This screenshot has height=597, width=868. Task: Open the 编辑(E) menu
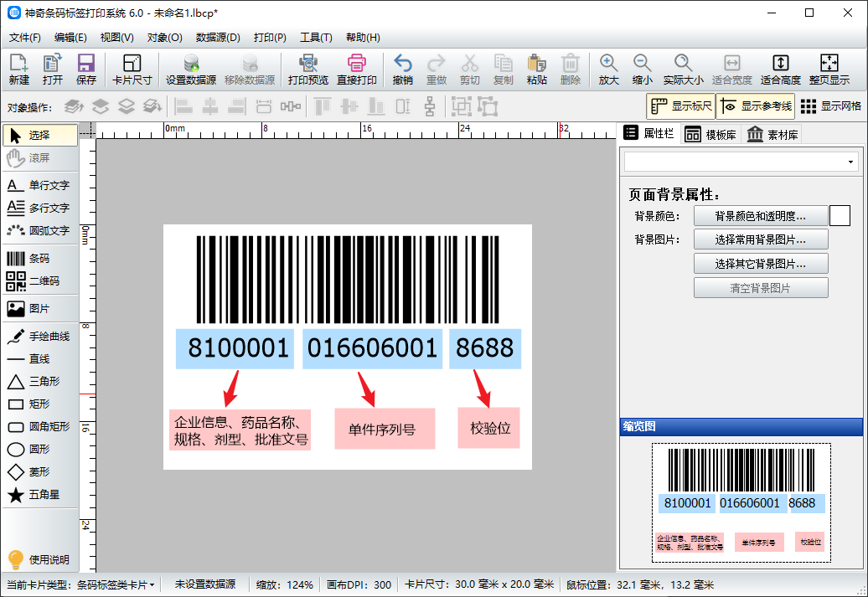click(70, 37)
